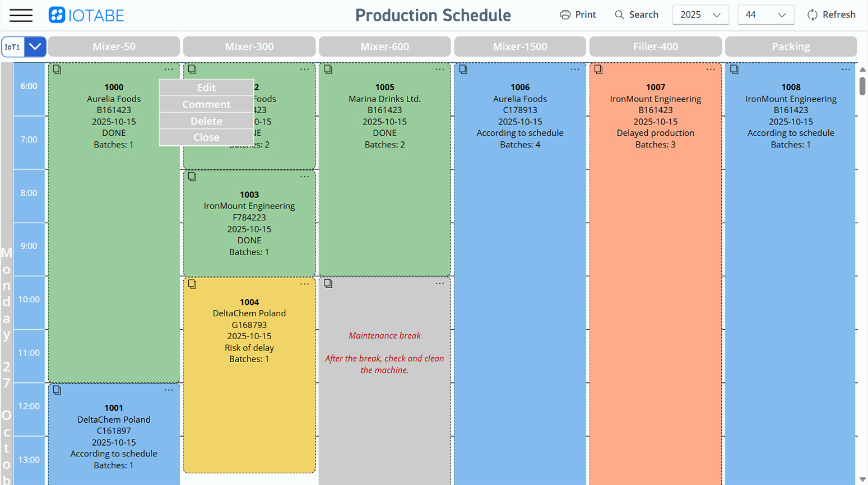Open the ellipsis options on order 1008
868x485 pixels.
pyautogui.click(x=847, y=69)
